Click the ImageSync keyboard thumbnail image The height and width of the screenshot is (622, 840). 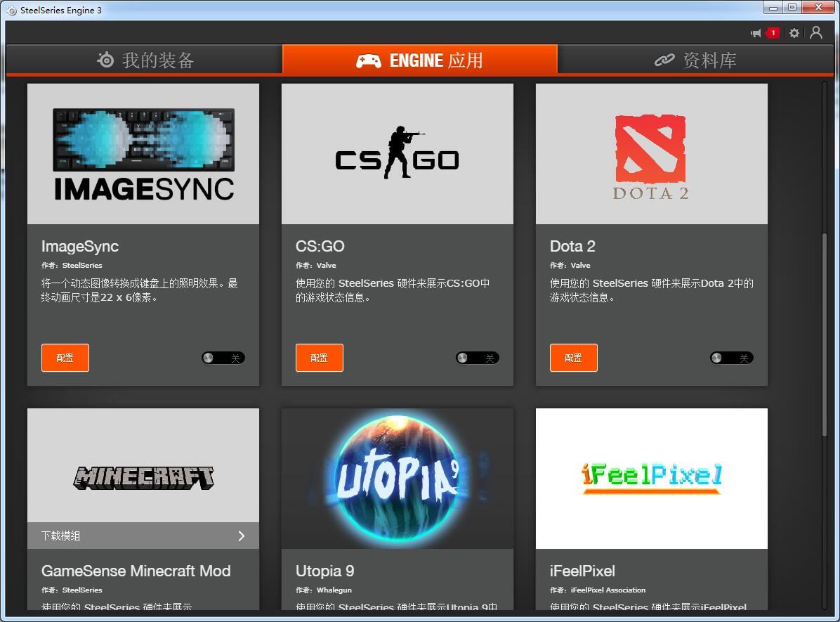tap(143, 154)
